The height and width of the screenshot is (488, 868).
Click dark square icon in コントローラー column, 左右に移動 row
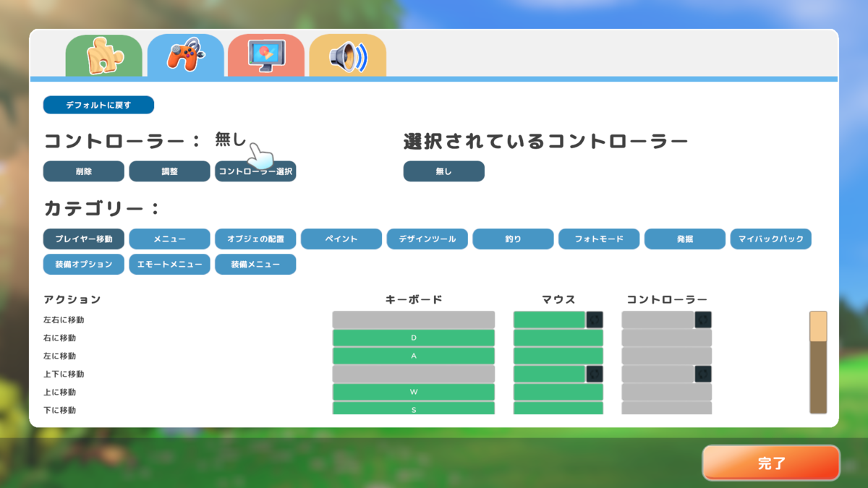(703, 320)
